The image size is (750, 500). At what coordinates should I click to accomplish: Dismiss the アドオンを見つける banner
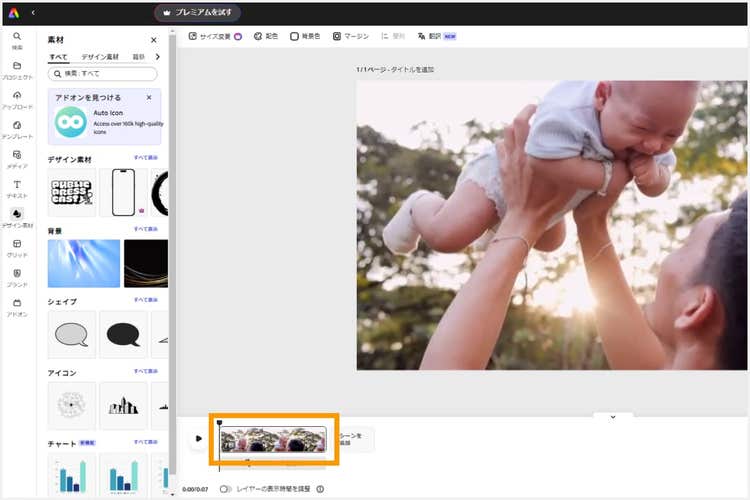click(x=149, y=98)
